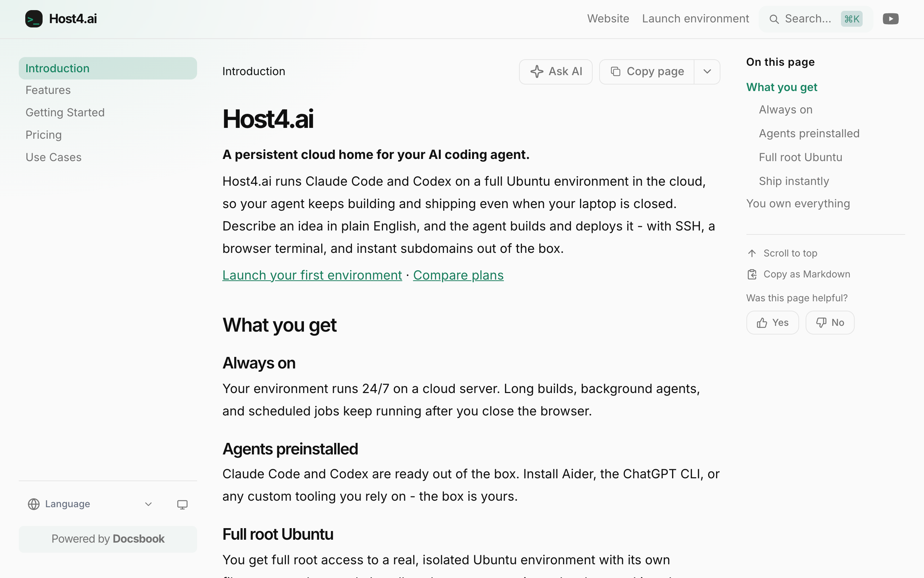Vote No on page helpfulness
The height and width of the screenshot is (578, 924).
pyautogui.click(x=830, y=323)
